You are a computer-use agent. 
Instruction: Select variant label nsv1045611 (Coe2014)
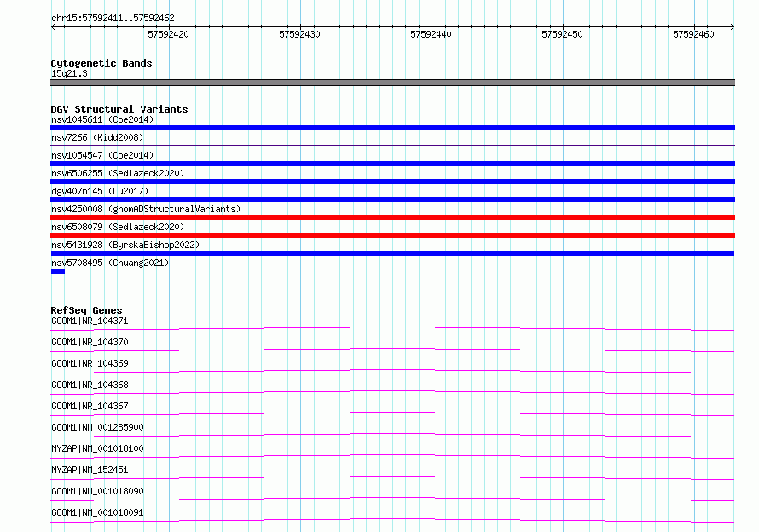coord(102,119)
